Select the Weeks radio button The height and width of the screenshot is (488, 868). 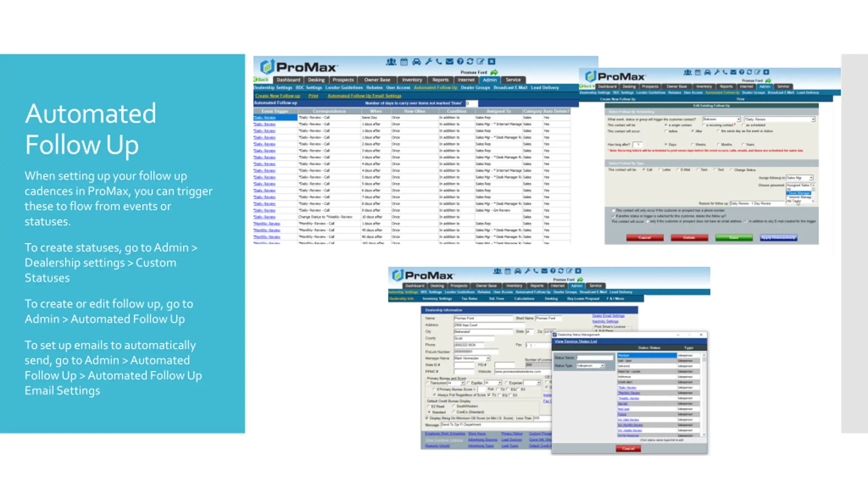[692, 144]
